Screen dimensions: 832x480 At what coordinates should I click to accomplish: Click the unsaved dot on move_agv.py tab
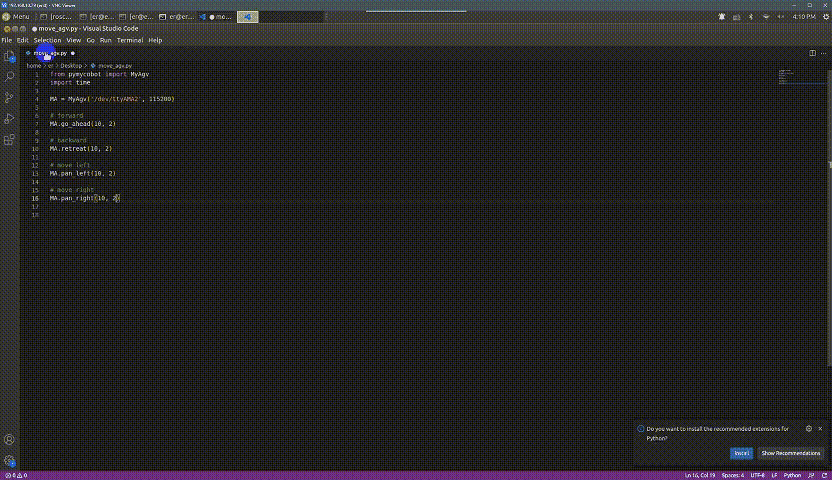coord(73,53)
